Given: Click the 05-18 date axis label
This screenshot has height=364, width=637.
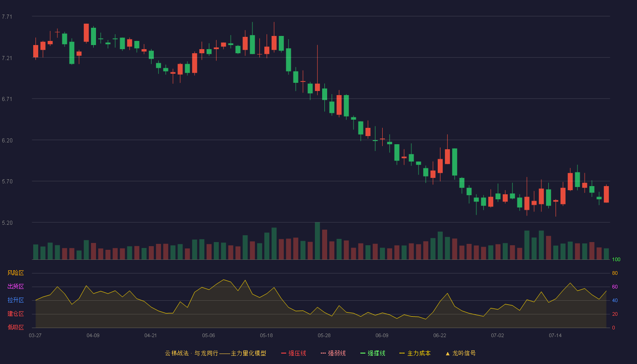Looking at the screenshot, I should (x=266, y=335).
